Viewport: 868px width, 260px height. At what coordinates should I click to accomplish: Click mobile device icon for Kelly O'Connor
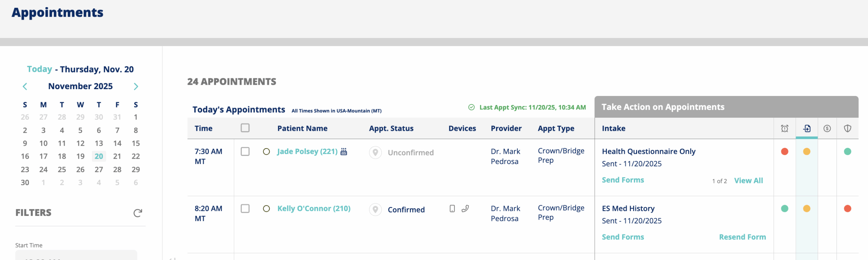click(452, 208)
